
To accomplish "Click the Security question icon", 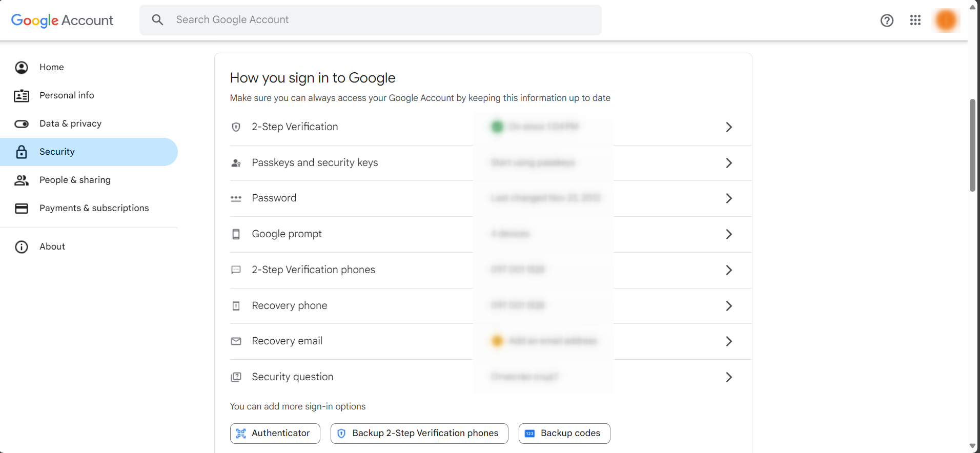I will 236,377.
